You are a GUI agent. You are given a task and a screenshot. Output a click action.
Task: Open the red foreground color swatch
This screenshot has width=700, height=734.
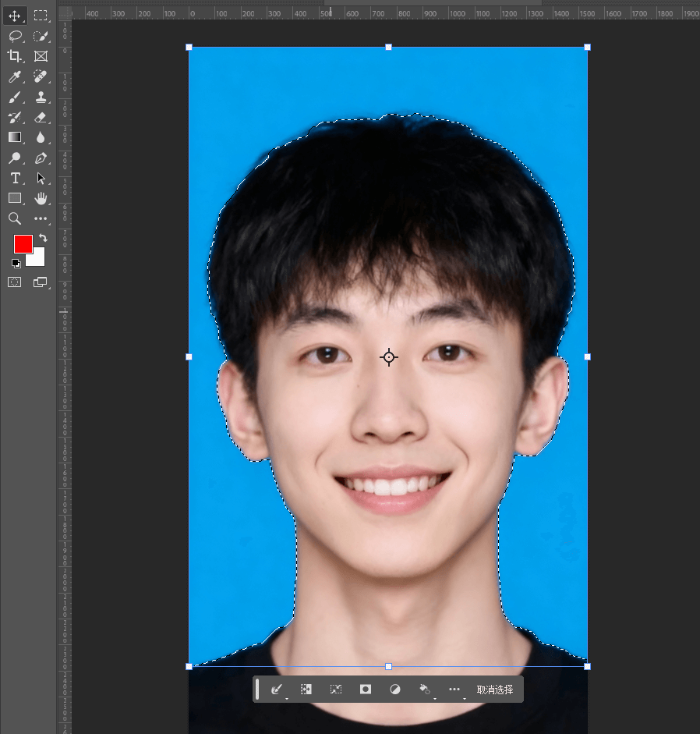23,243
